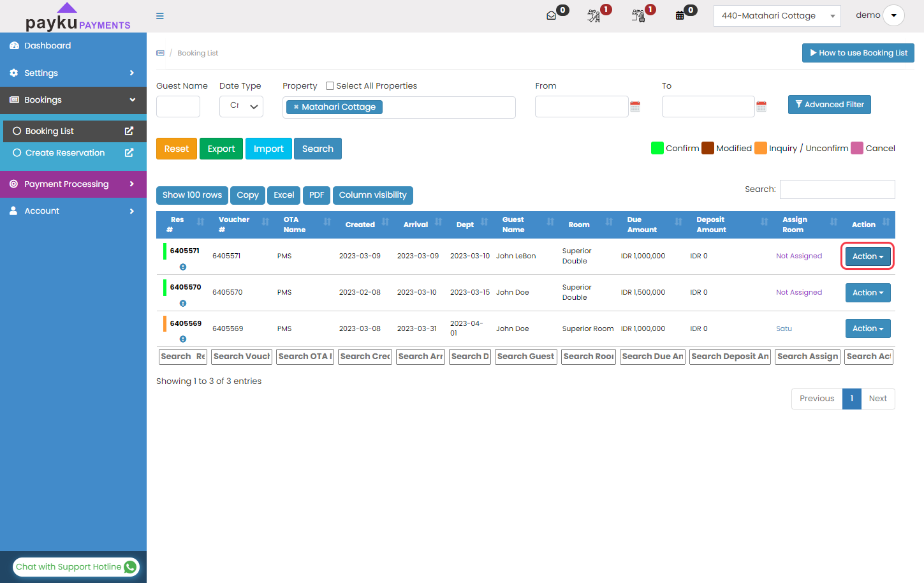Click Chat with Support Hotline button

[76, 567]
